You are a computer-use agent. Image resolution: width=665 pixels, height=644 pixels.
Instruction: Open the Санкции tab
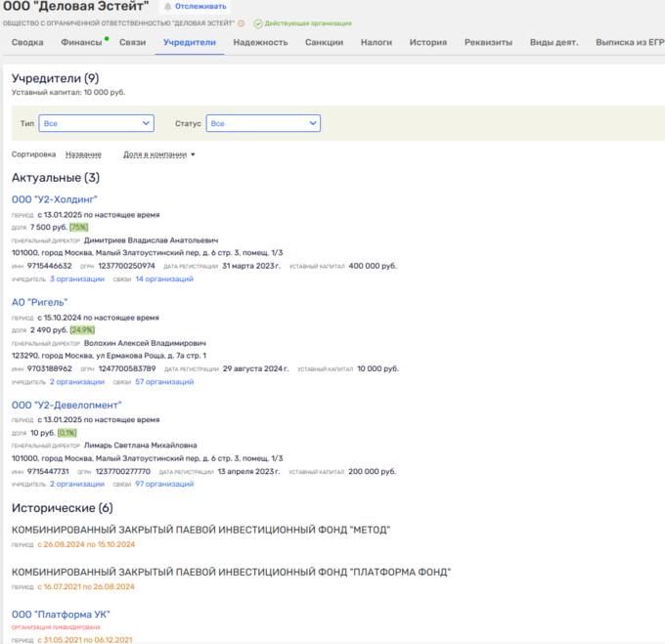coord(324,43)
